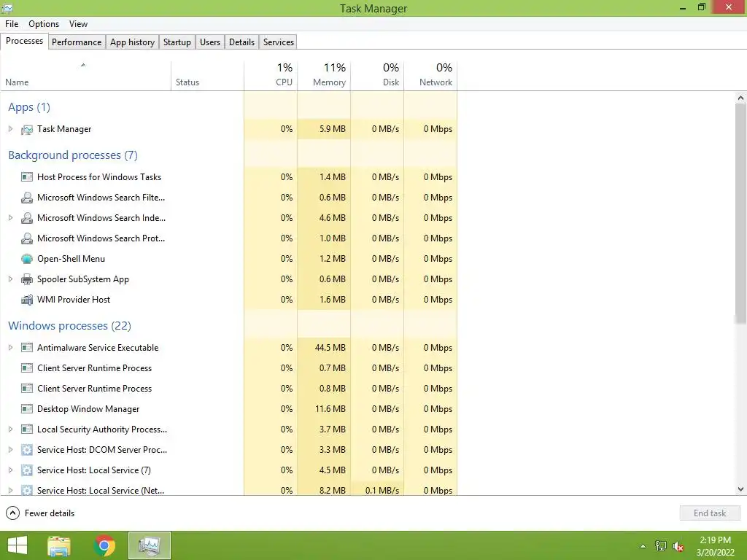Click the Service Host: Local Service (7) gear icon

tap(27, 470)
